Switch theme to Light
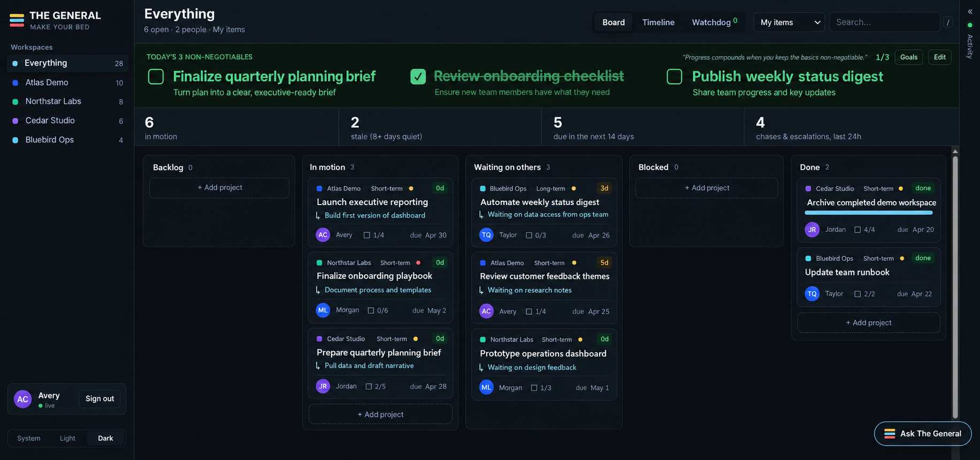980x460 pixels. pos(67,438)
